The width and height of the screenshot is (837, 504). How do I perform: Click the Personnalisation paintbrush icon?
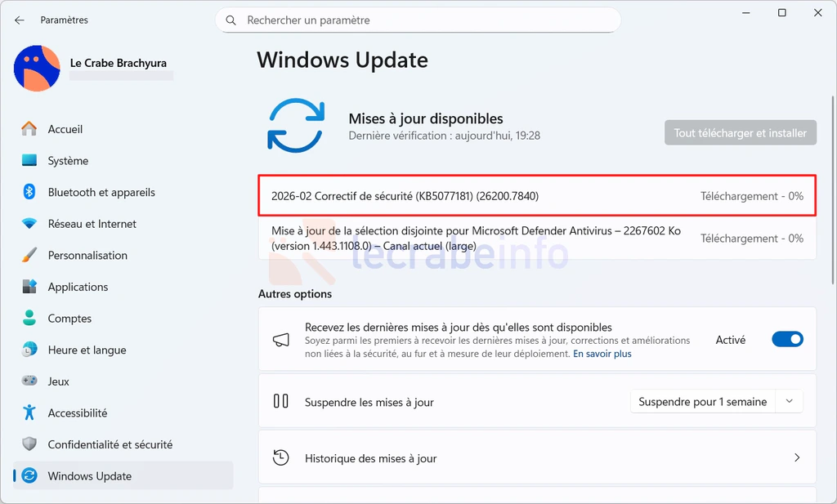tap(29, 255)
